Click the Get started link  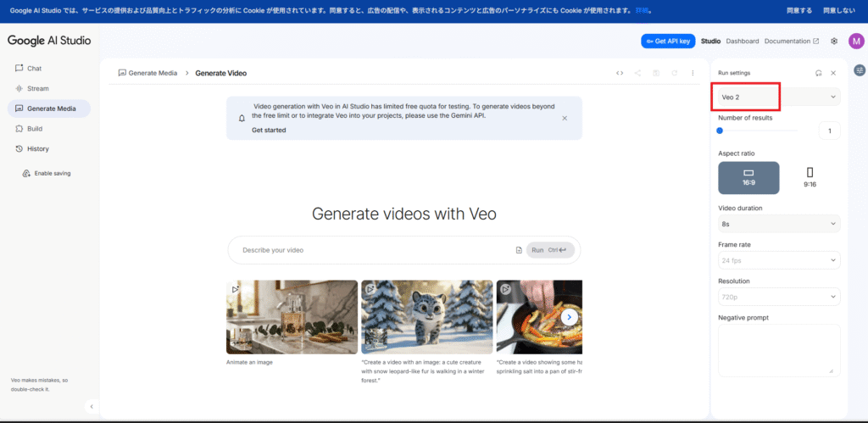pos(269,130)
